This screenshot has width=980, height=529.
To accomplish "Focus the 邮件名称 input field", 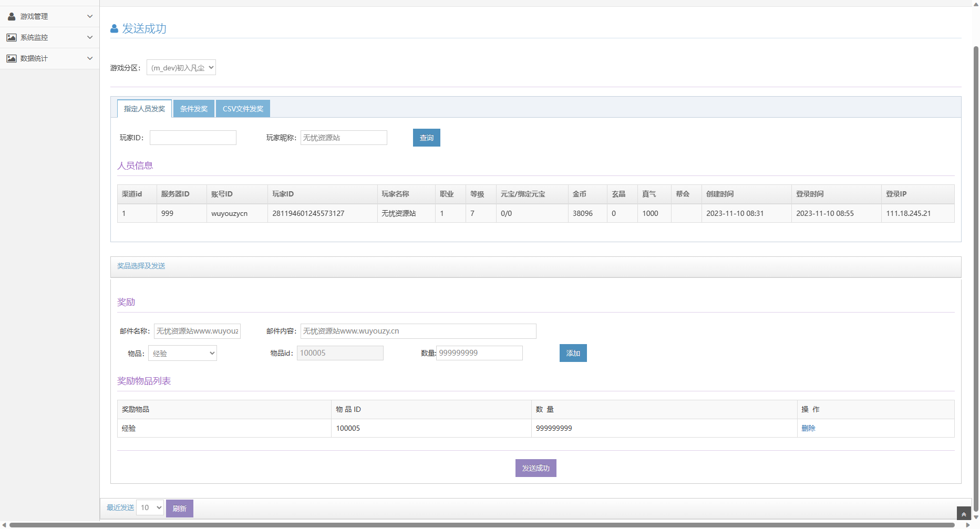I will [x=197, y=331].
